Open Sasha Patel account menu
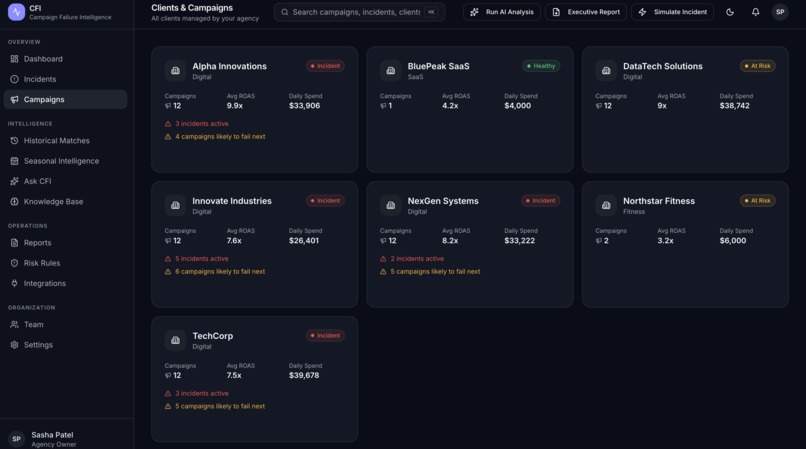 click(x=67, y=439)
